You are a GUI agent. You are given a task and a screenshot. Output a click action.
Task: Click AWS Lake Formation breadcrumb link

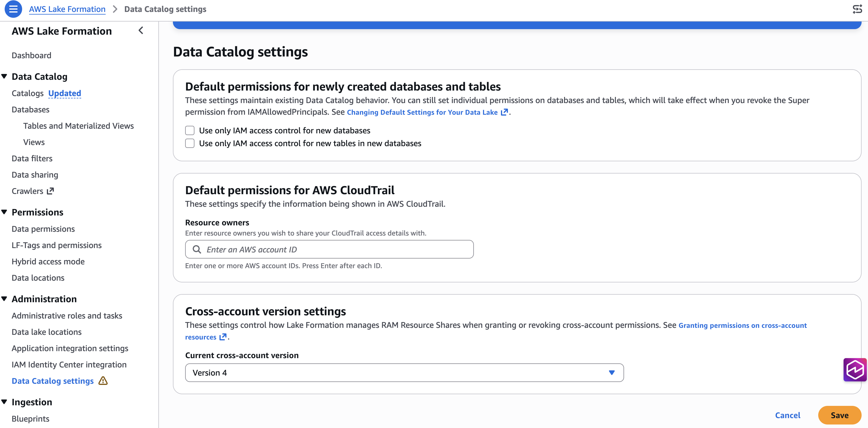point(67,9)
